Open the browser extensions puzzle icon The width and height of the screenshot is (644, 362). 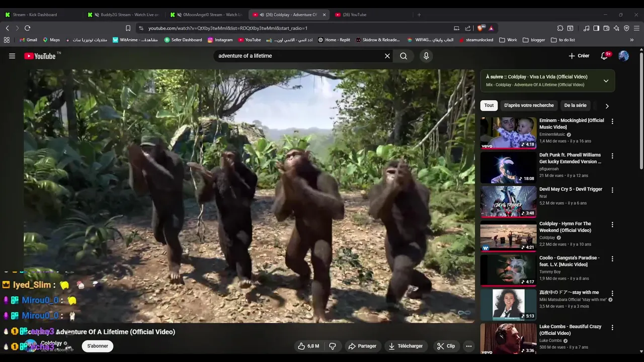[x=560, y=28]
